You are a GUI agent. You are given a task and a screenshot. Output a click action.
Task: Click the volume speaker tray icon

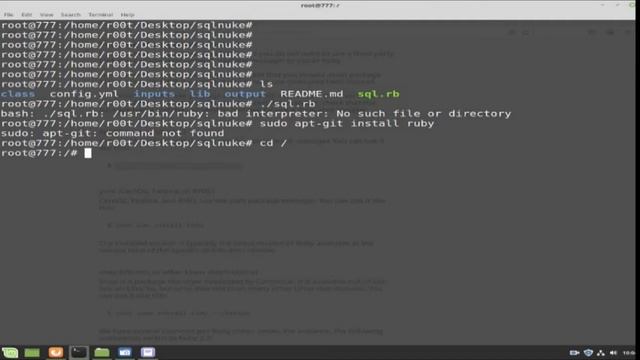(613, 353)
